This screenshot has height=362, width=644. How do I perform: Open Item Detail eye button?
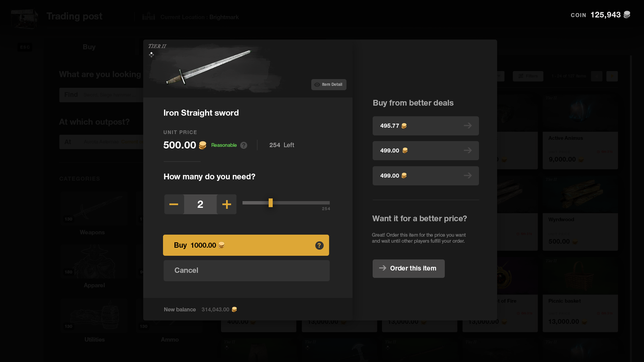pos(329,84)
